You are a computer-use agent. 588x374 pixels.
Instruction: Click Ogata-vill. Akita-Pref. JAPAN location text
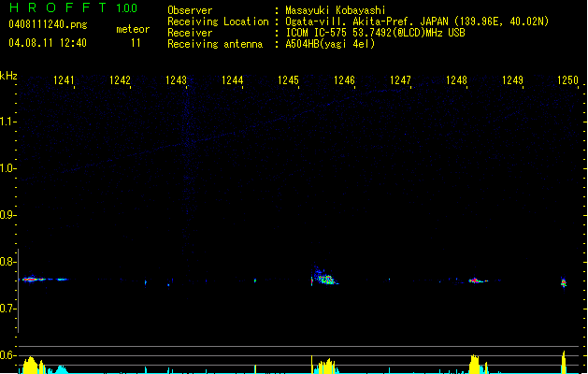pos(417,22)
